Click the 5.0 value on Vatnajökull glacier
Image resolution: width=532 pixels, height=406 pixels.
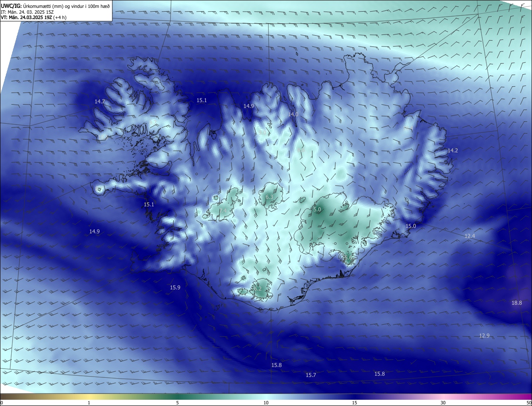(x=318, y=210)
